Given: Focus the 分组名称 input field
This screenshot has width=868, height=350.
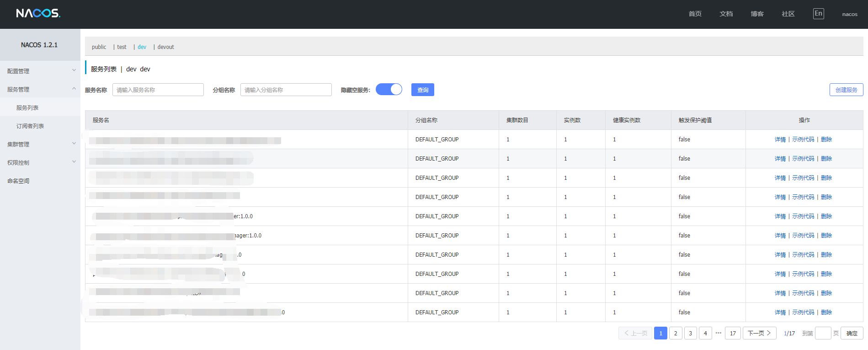Looking at the screenshot, I should coord(286,90).
